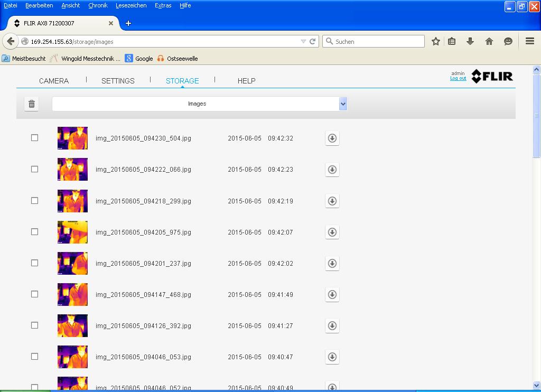
Task: Check the box for img_20150605_094230_504.jpg
Action: click(34, 138)
